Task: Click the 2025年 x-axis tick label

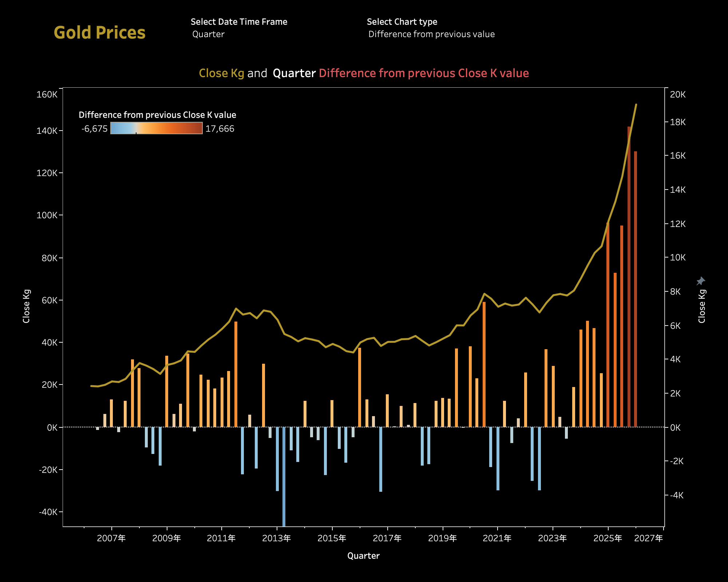Action: click(608, 538)
